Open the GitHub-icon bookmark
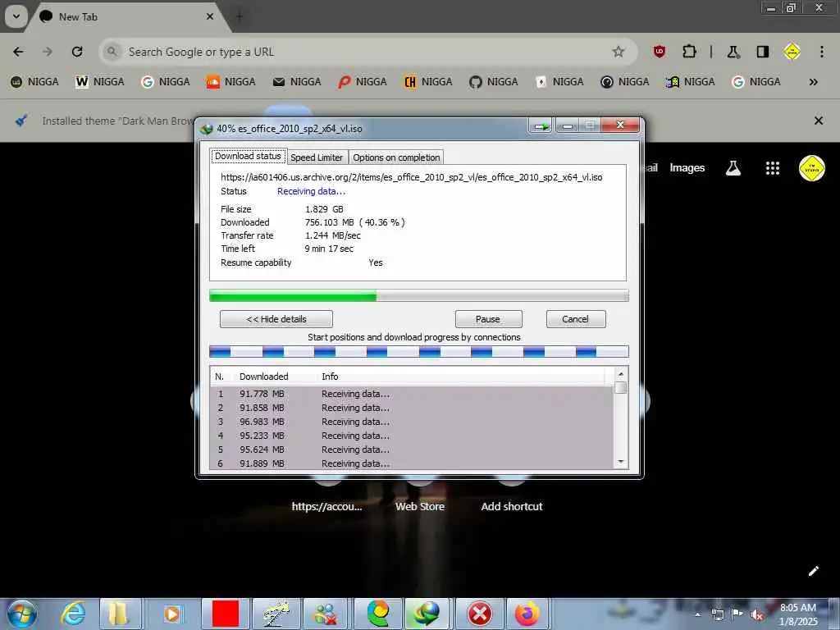 [x=493, y=82]
